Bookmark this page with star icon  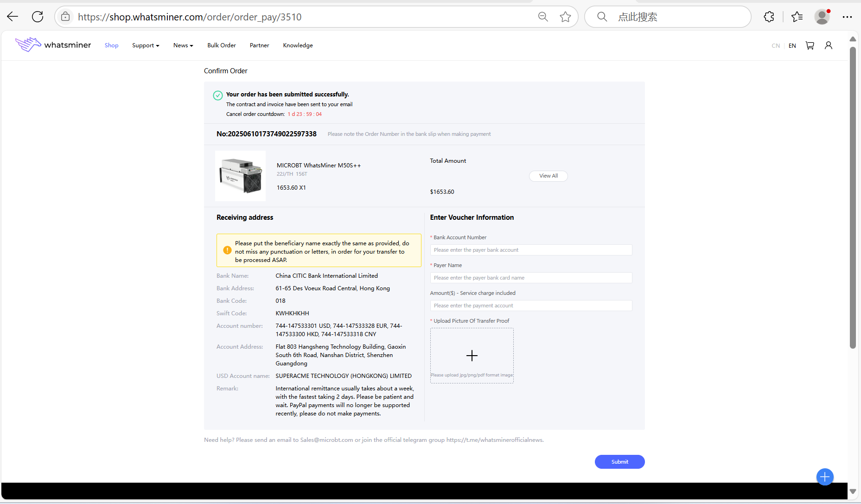click(x=565, y=17)
